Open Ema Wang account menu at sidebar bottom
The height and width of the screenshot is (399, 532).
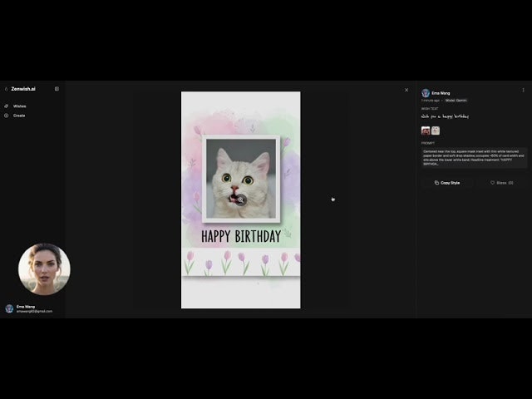(x=30, y=308)
